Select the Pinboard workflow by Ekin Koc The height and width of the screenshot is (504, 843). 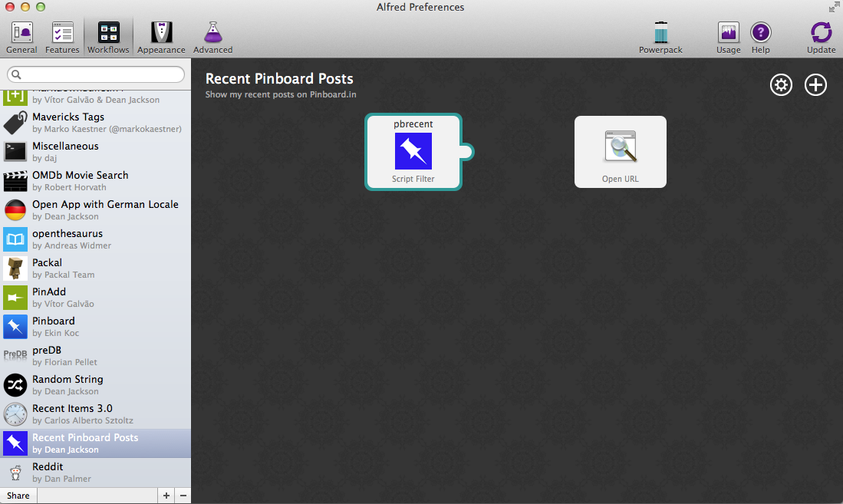pyautogui.click(x=96, y=327)
